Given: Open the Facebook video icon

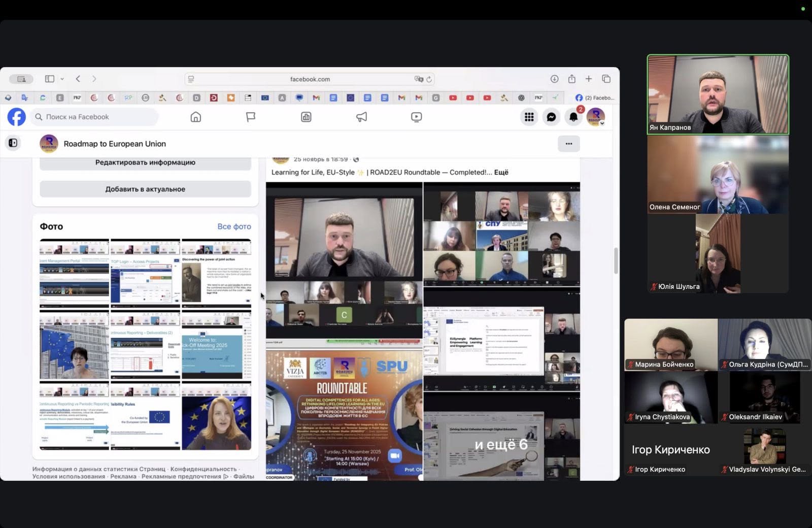Looking at the screenshot, I should 416,117.
